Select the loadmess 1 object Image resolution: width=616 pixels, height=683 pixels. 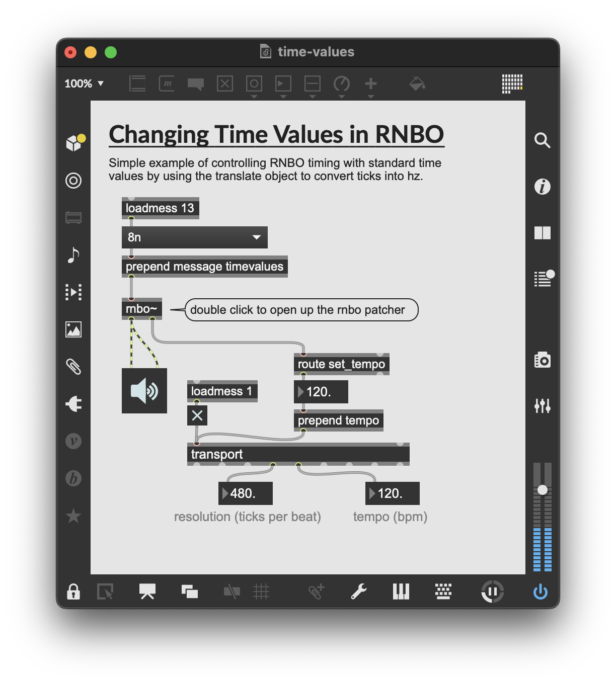pyautogui.click(x=222, y=391)
